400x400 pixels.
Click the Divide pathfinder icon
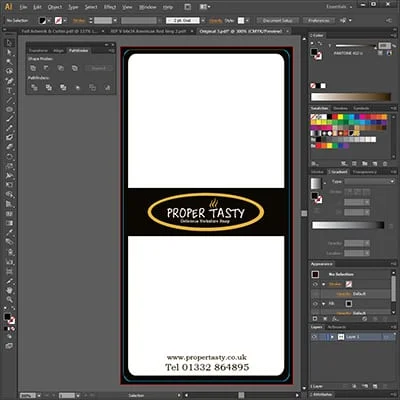34,87
